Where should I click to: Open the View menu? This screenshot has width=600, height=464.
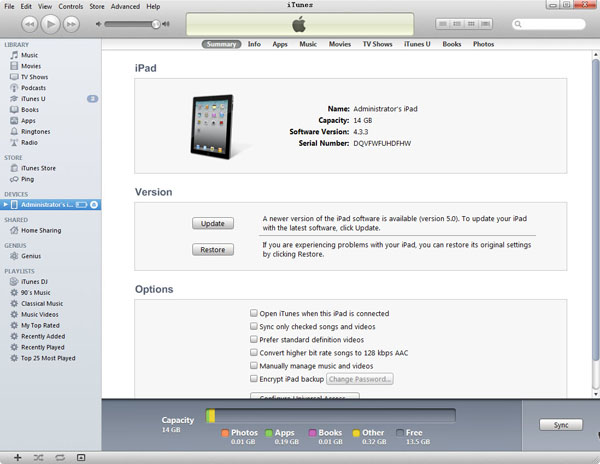tap(45, 7)
